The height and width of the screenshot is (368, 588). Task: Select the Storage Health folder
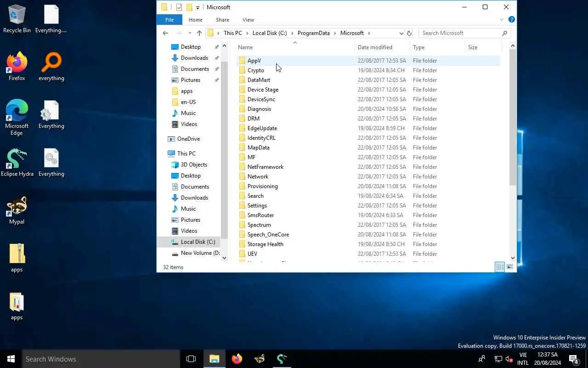tap(265, 244)
